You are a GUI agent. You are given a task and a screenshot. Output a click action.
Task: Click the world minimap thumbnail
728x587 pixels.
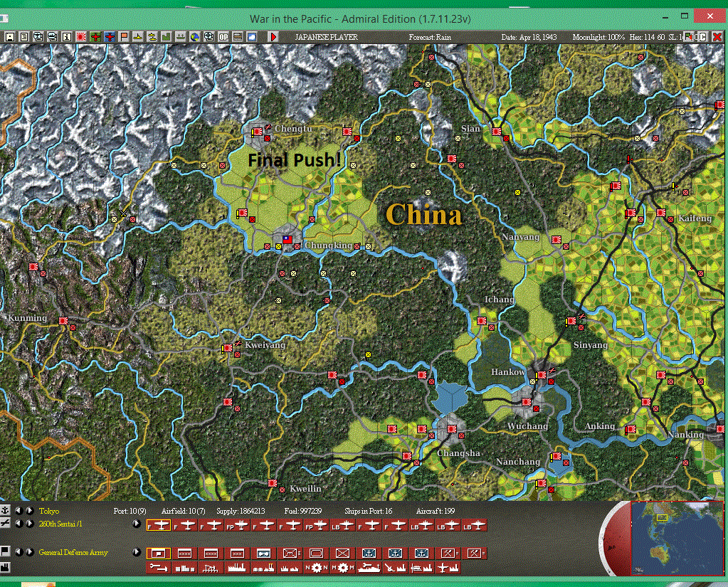pos(677,539)
